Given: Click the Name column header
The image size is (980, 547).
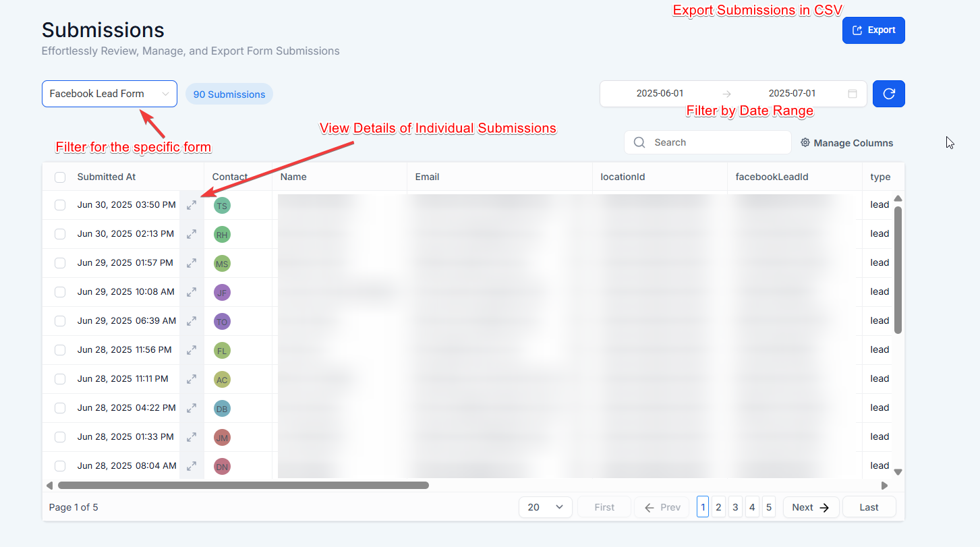Looking at the screenshot, I should tap(293, 177).
